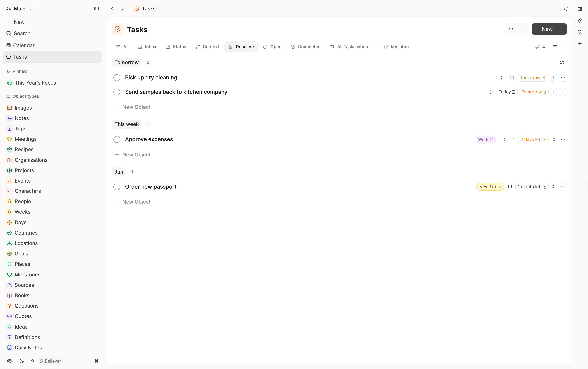Expand the New button dropdown arrow
Image resolution: width=588 pixels, height=369 pixels.
point(561,29)
